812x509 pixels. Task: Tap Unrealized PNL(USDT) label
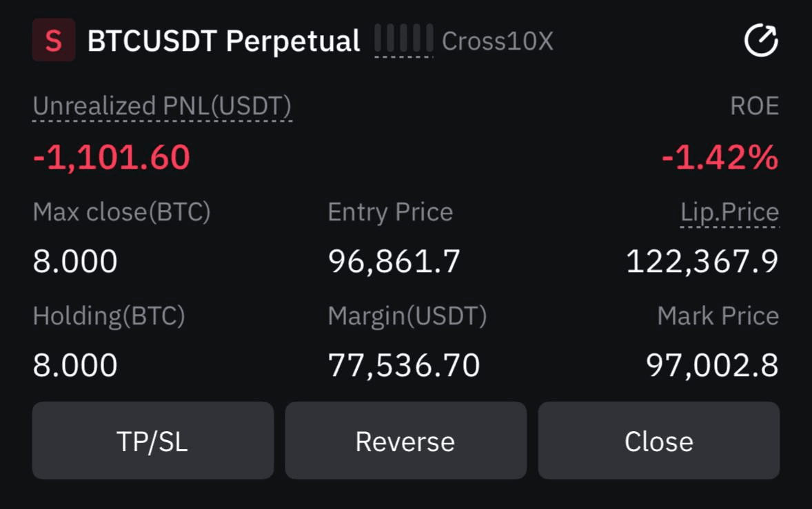162,106
